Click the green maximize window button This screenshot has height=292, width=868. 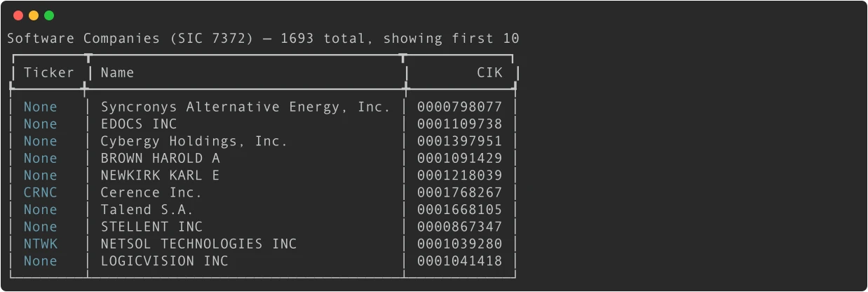(x=49, y=15)
